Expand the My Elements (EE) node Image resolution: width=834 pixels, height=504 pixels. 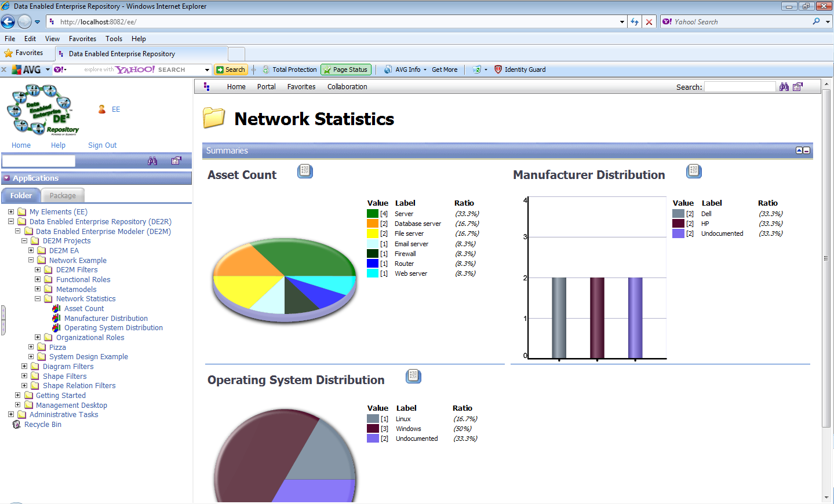pos(11,212)
